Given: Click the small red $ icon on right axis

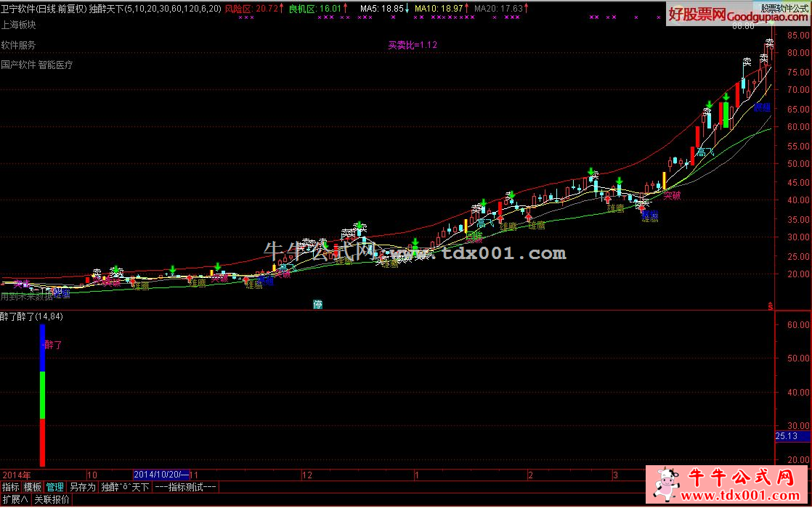Looking at the screenshot, I should click(x=771, y=306).
